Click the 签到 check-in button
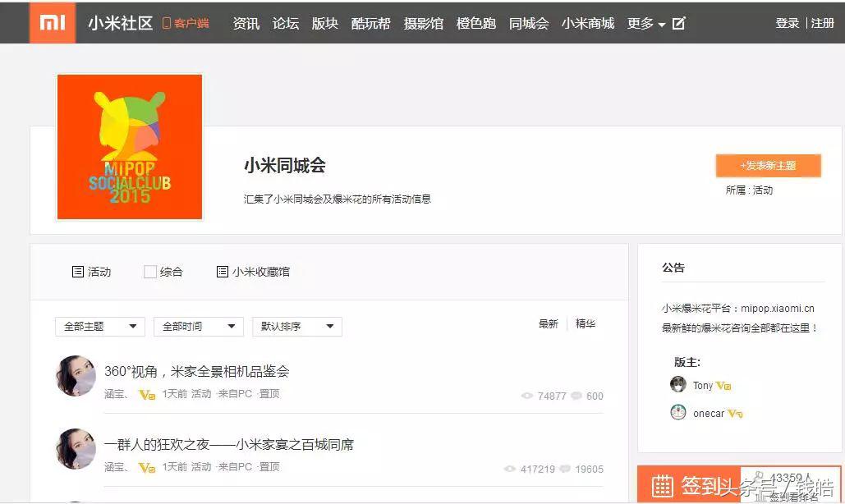 [x=689, y=484]
